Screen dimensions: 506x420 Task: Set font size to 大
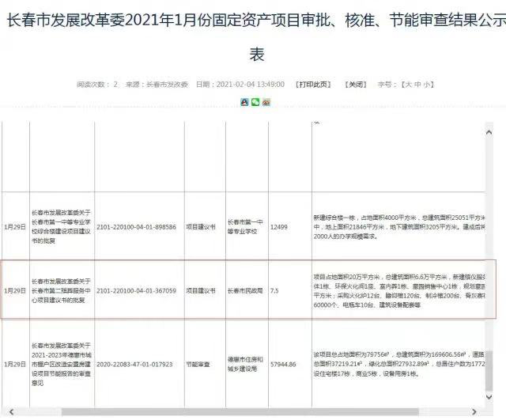(x=408, y=85)
